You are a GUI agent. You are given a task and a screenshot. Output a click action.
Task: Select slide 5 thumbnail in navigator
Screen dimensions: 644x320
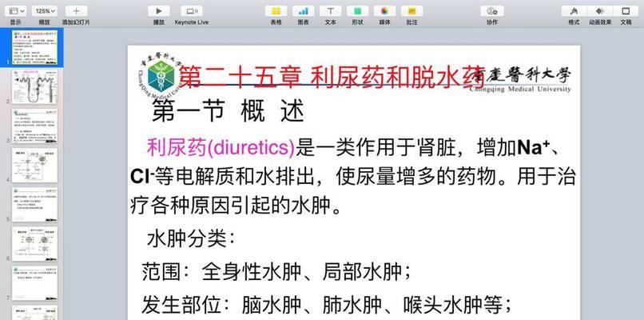[34, 205]
